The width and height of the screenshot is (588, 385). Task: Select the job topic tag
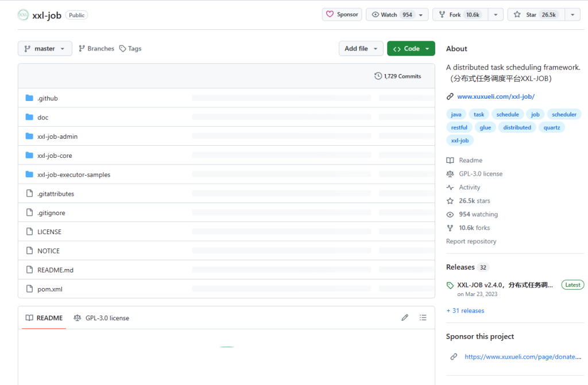tap(535, 114)
